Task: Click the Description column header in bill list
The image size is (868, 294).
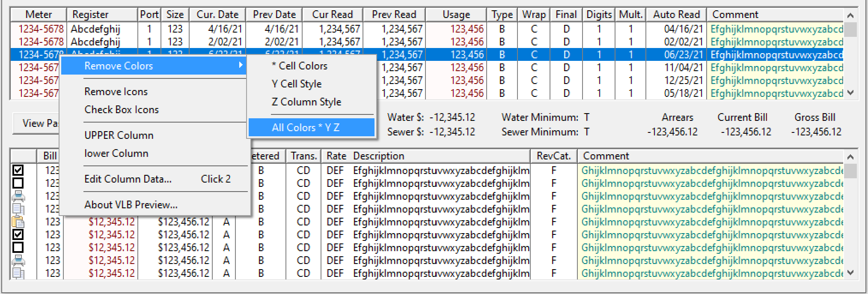Action: coord(378,156)
